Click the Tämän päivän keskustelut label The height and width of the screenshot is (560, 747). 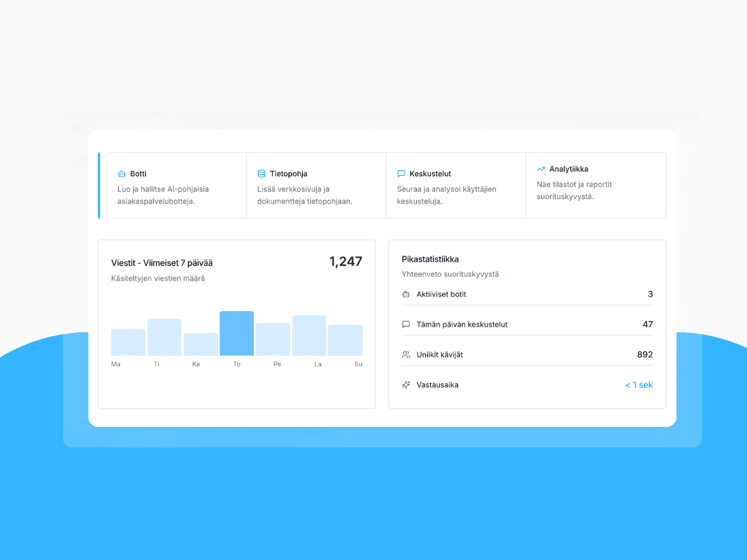(462, 325)
